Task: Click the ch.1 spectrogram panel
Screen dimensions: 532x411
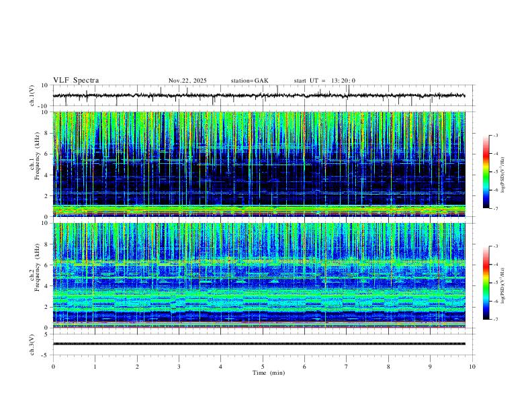Action: coord(259,164)
